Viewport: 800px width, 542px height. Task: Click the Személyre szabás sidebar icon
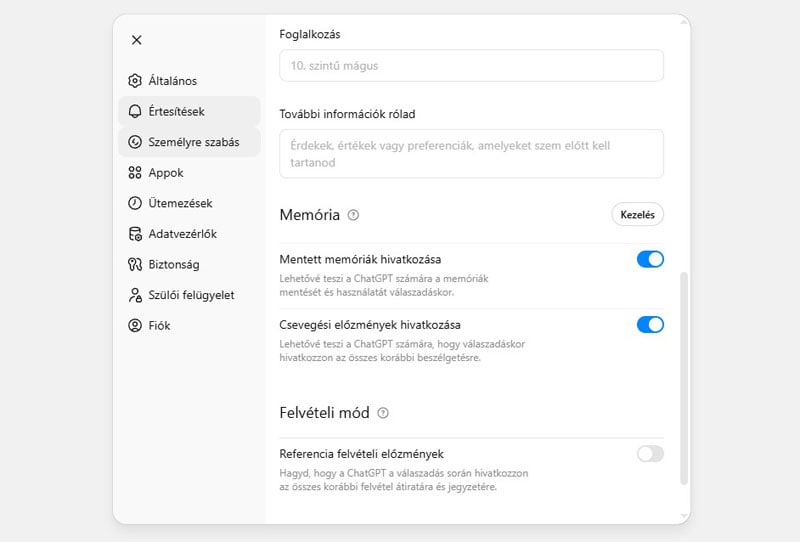pyautogui.click(x=135, y=142)
